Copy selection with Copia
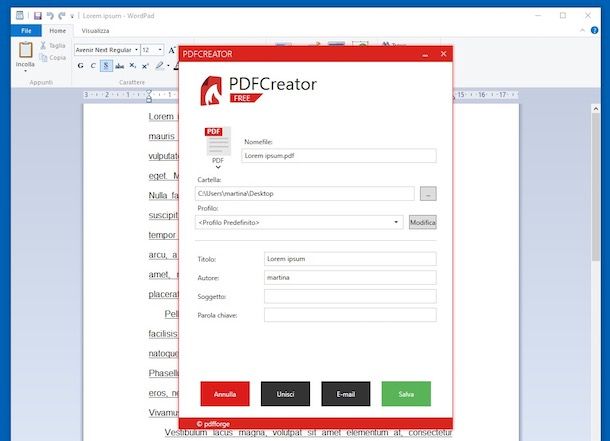The image size is (610, 441). coord(53,58)
